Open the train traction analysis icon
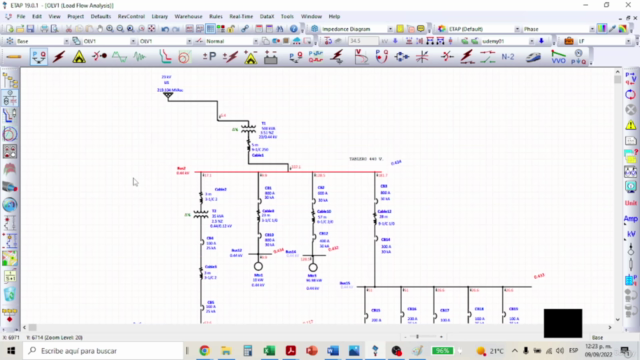 tap(533, 57)
